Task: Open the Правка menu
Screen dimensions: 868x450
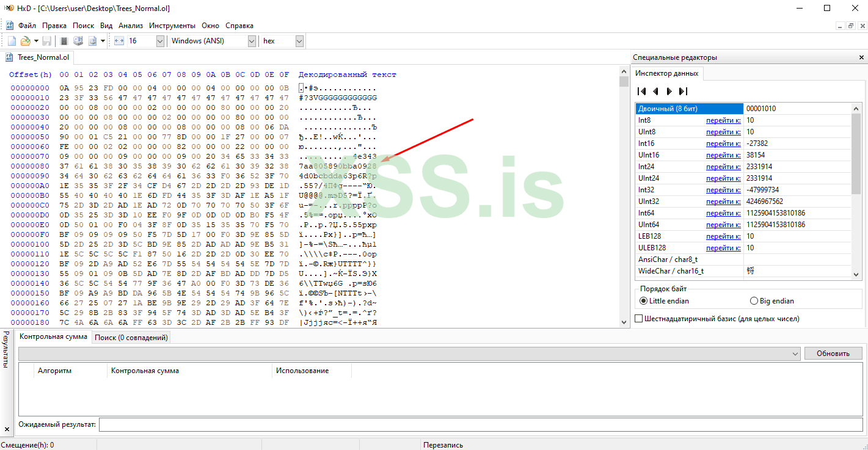Action: 54,26
